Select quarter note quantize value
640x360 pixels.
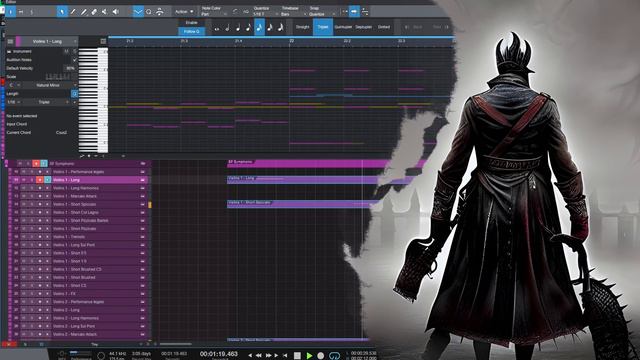pos(238,28)
